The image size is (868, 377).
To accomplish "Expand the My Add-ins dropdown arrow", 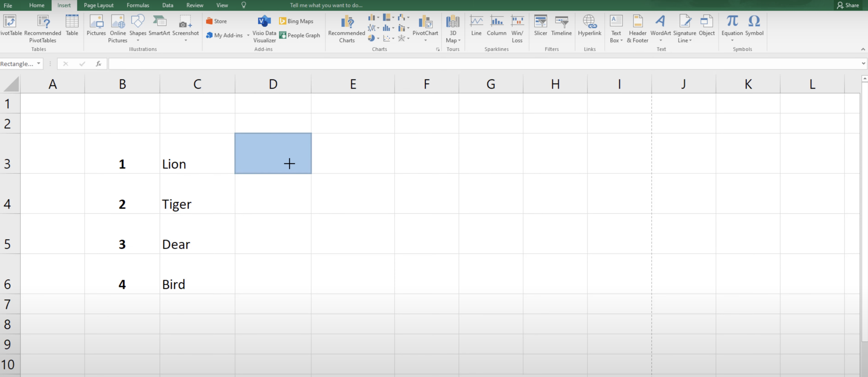I will (x=248, y=35).
